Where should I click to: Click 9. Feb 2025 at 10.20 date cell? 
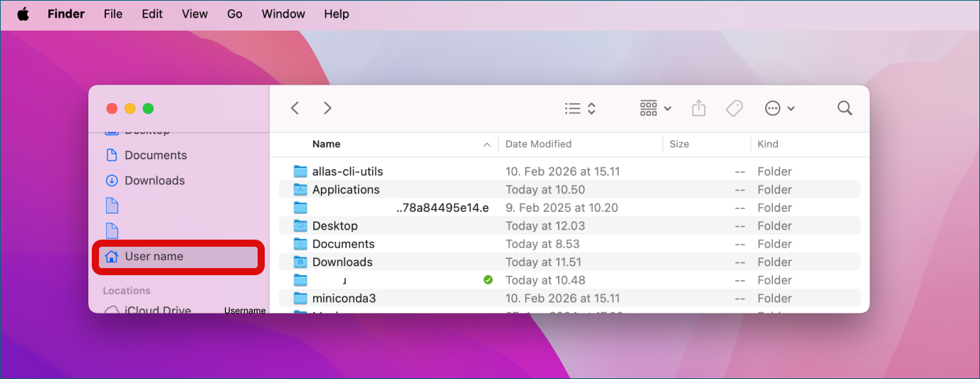point(562,208)
